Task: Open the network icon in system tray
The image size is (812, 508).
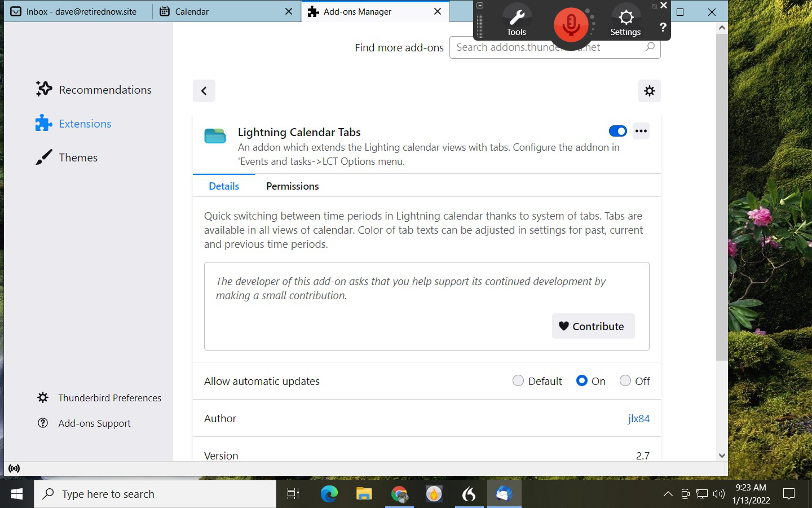Action: click(x=702, y=494)
